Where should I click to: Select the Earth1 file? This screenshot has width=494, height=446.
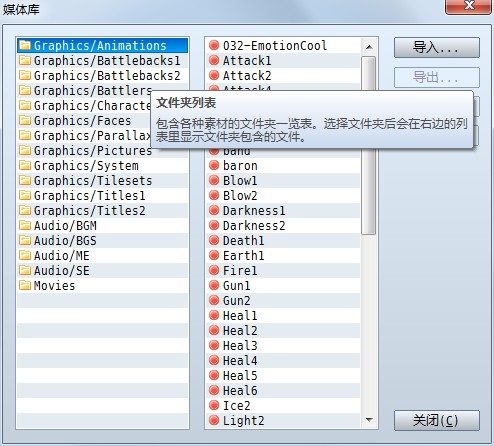[283, 255]
